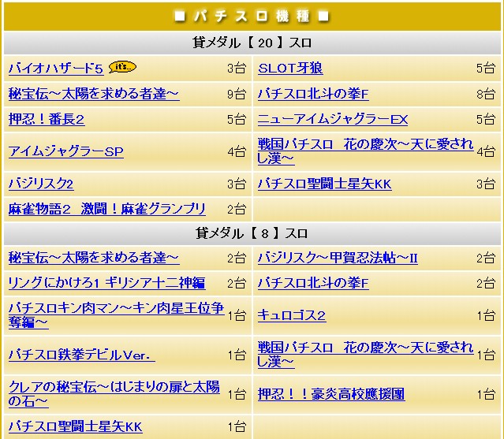Open the キュロゴス2 link

292,315
